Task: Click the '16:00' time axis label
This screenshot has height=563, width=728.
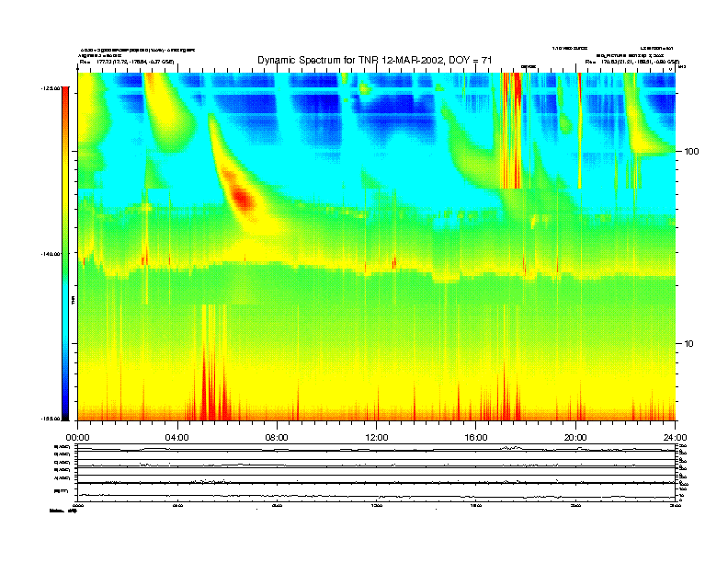Action: coord(476,438)
